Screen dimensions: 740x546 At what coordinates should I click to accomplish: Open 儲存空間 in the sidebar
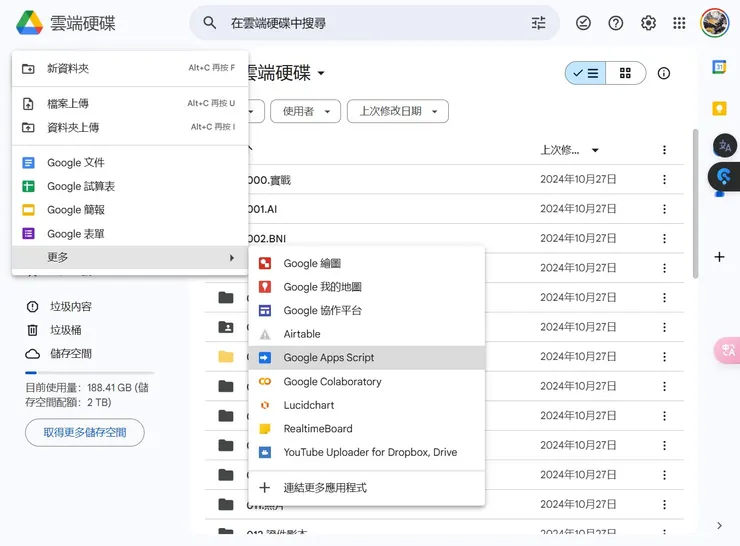click(71, 354)
